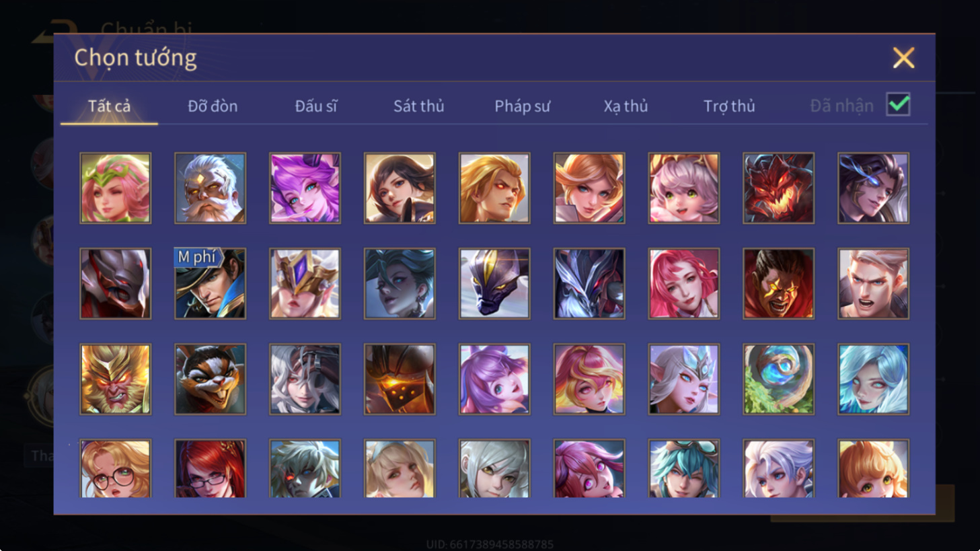Choose the golden monkey king hero
This screenshot has height=551, width=980.
point(116,379)
